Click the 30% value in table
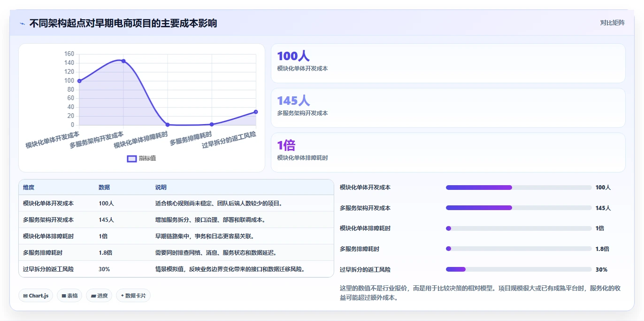Screen dimensions: 644x321 tap(104, 269)
